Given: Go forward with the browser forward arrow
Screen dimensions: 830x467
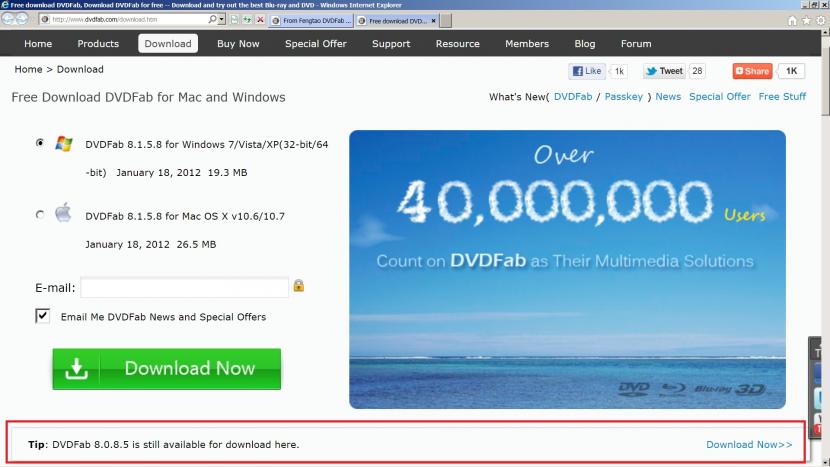Looking at the screenshot, I should pyautogui.click(x=22, y=19).
